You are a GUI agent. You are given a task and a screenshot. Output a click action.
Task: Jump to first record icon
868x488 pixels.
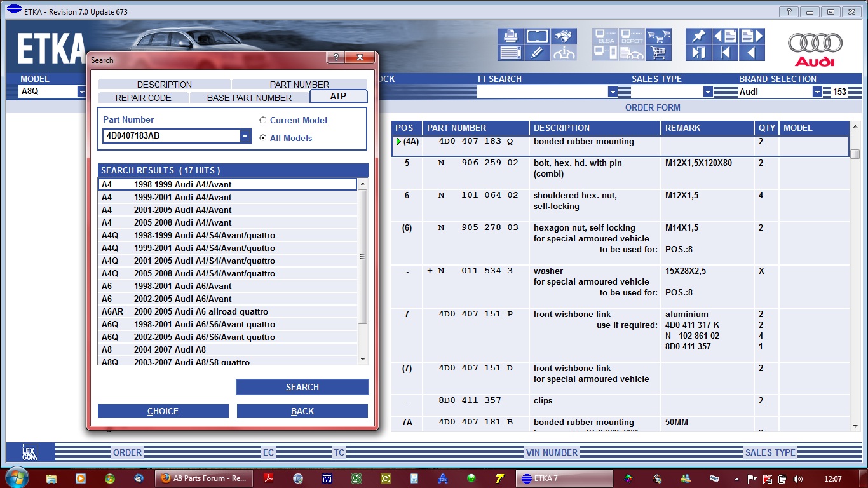pyautogui.click(x=725, y=53)
